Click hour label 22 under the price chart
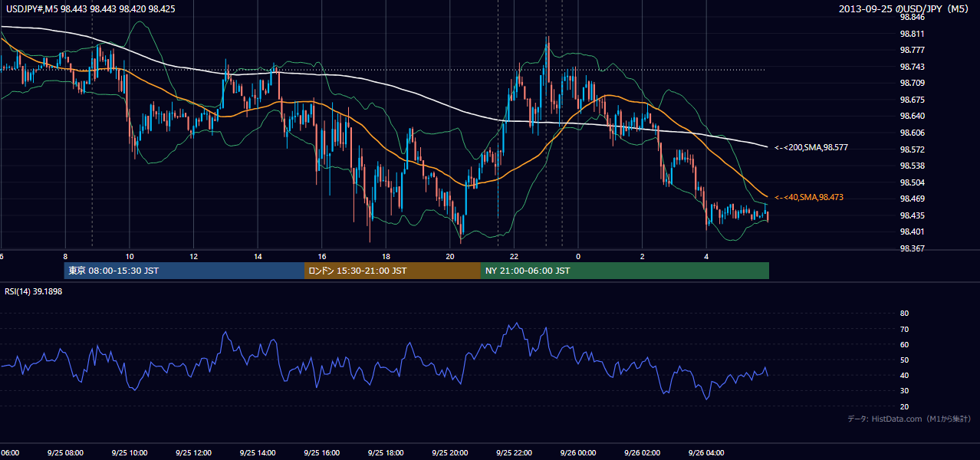 [x=514, y=256]
